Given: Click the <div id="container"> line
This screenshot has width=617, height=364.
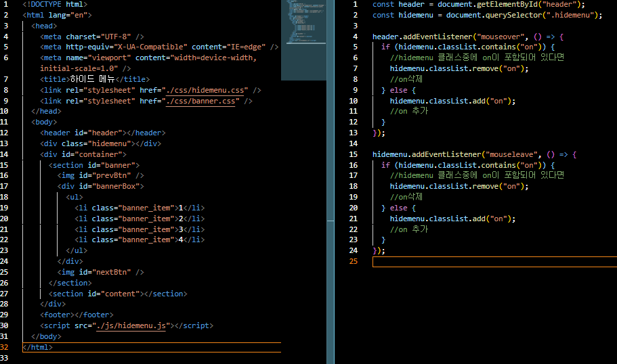Looking at the screenshot, I should click(x=83, y=154).
